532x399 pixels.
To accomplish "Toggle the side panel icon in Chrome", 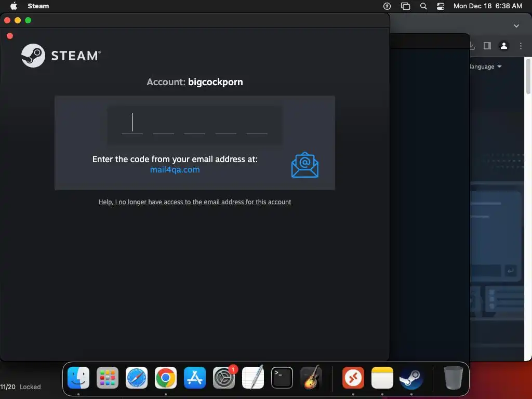I will 487,46.
